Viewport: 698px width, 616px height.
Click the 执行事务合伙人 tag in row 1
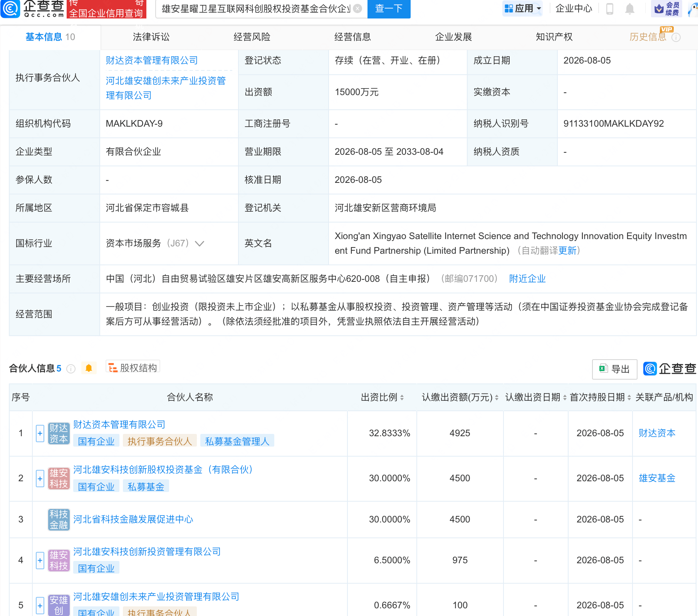[160, 441]
